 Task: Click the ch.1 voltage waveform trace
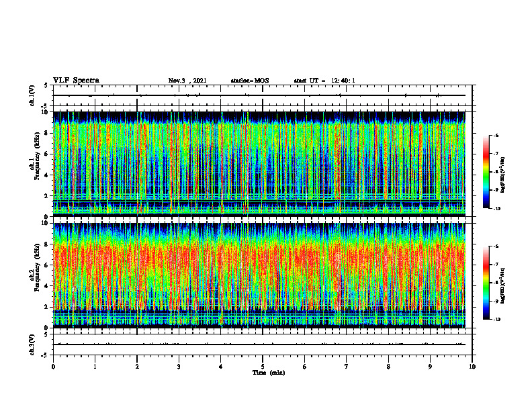point(259,95)
